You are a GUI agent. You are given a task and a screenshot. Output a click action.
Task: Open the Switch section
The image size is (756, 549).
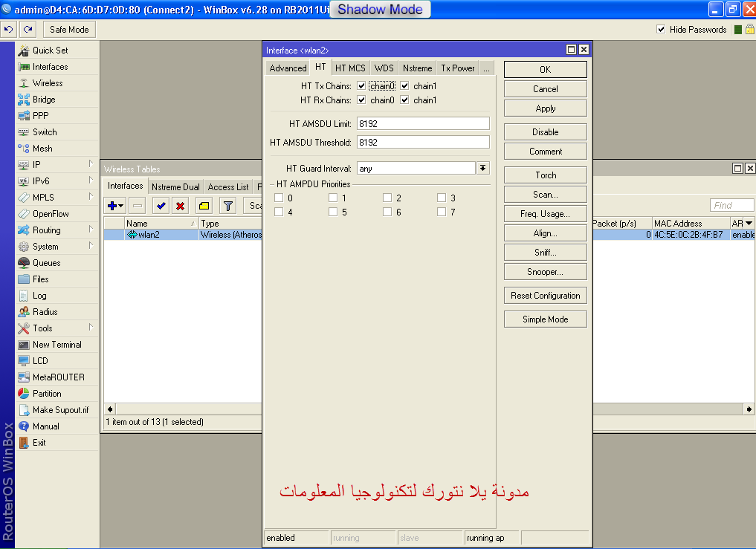tap(45, 132)
